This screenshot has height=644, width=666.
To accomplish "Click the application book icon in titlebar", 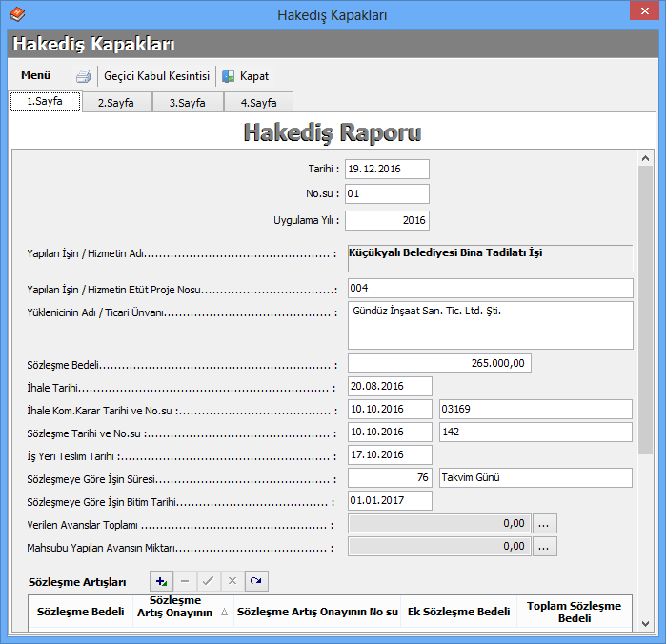I will [x=17, y=15].
